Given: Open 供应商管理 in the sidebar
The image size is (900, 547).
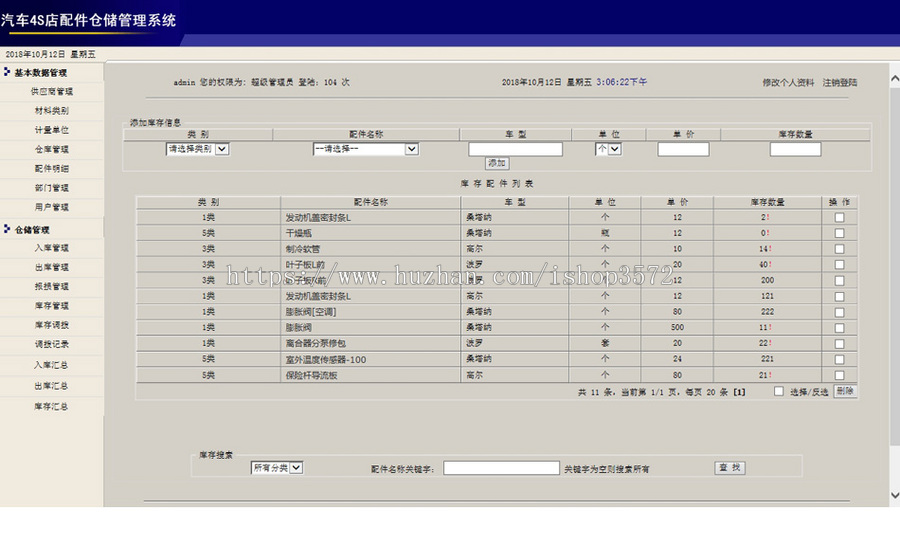Looking at the screenshot, I should pyautogui.click(x=52, y=91).
